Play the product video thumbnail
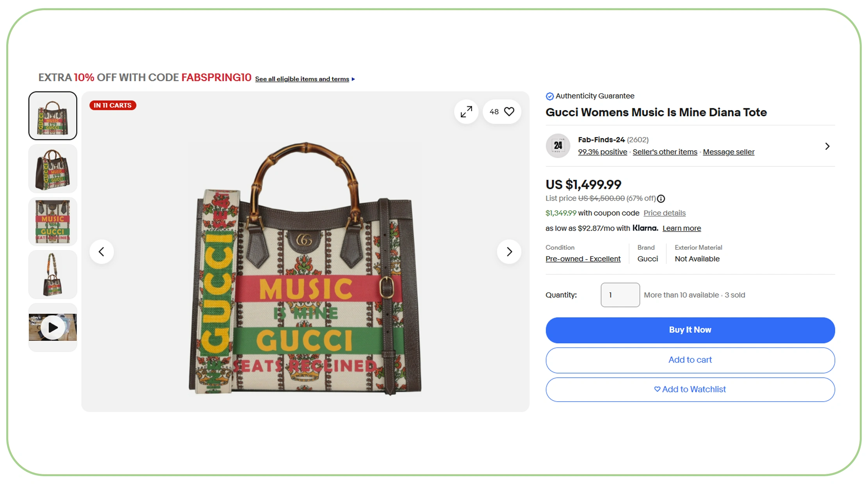Screen dimensions: 868x484 pos(53,327)
